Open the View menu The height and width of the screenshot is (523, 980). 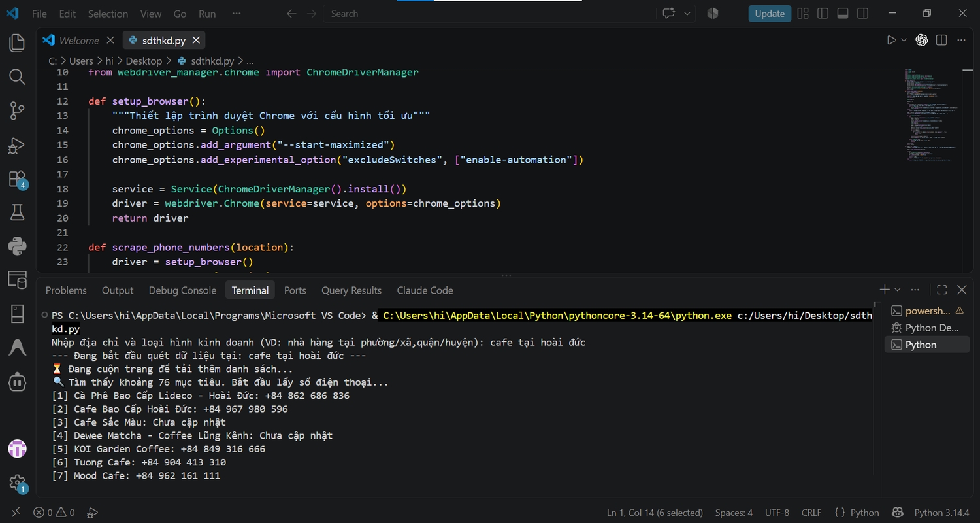(x=151, y=13)
